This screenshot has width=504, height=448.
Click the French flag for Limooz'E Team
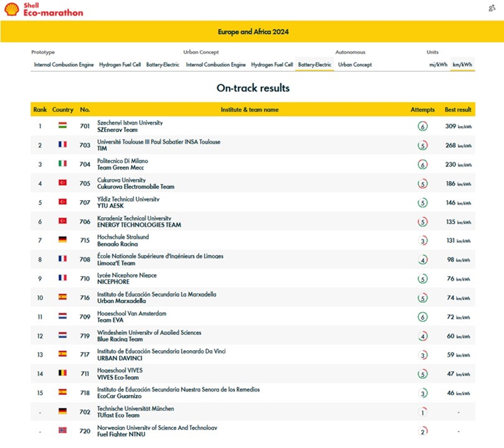[63, 259]
